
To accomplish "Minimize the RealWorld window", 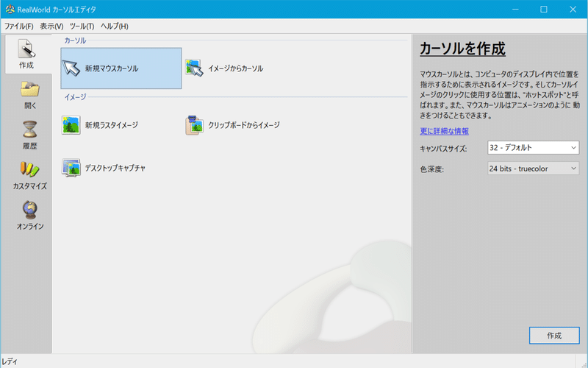I will 515,10.
